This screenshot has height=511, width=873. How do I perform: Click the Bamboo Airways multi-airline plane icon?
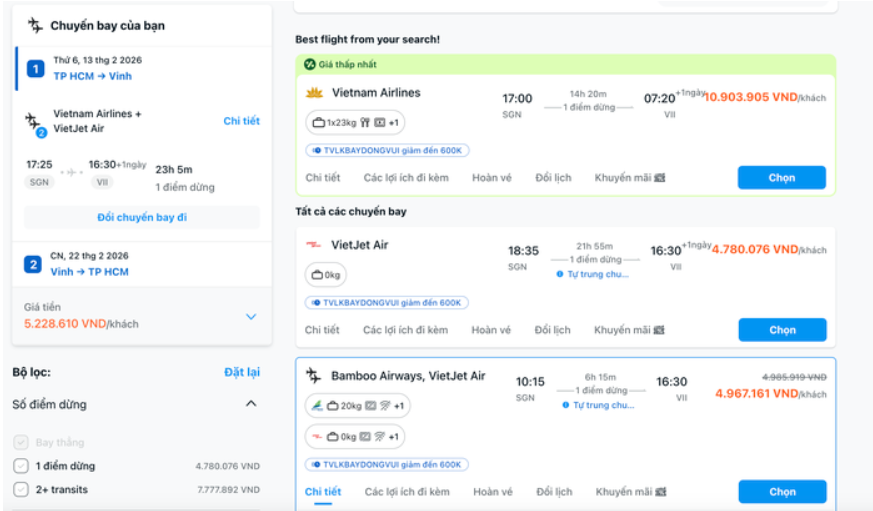(314, 376)
